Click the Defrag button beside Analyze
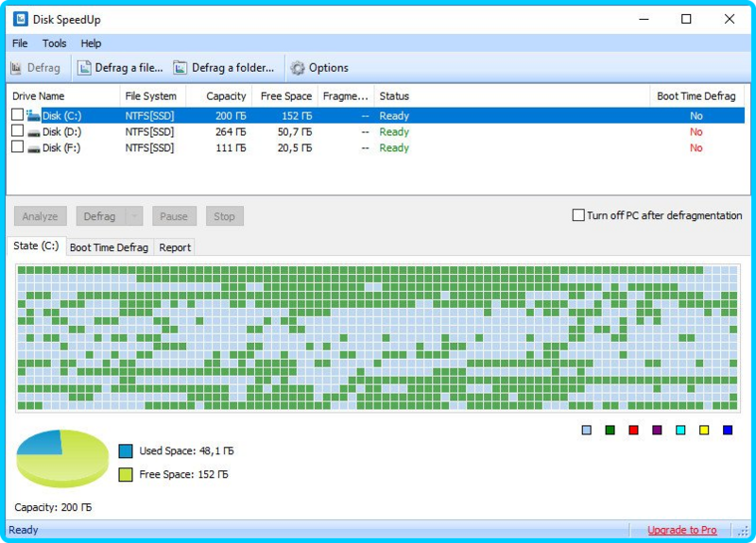Viewport: 756px width, 543px height. (100, 216)
